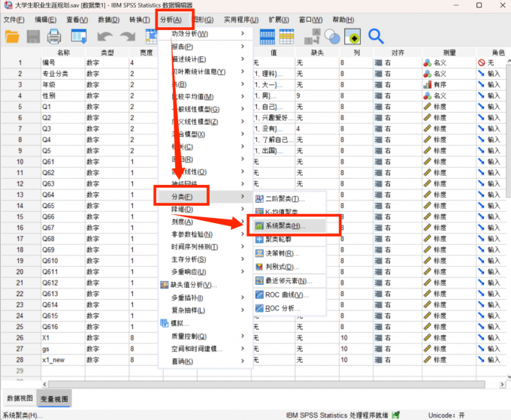The width and height of the screenshot is (511, 420).
Task: Open the 文件(F) menu
Action: point(14,20)
